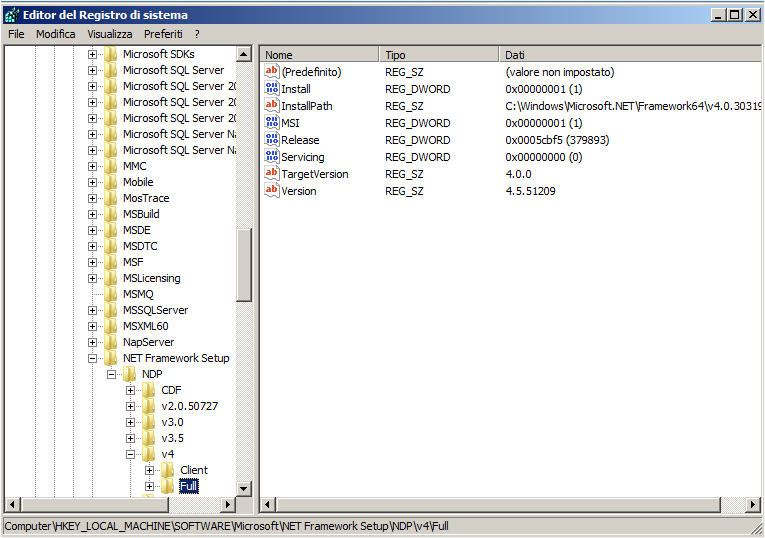Expand the MSXML60 tree node
This screenshot has height=538, width=765.
[92, 326]
